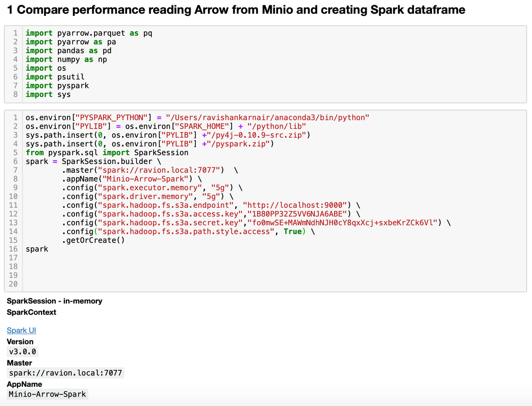Open the Spark UI hyperlink
Screen dimensions: 532x406
tap(21, 330)
